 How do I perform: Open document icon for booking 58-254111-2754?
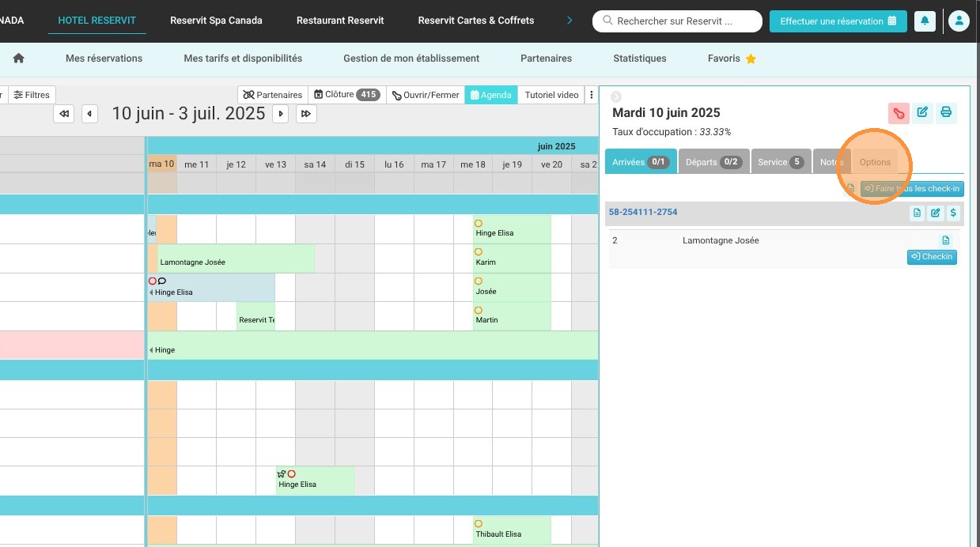(917, 213)
